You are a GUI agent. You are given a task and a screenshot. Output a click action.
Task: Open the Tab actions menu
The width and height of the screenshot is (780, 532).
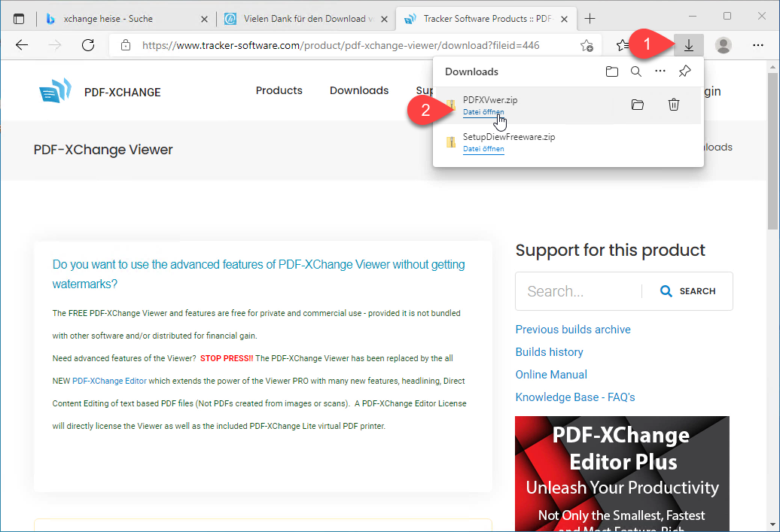[19, 18]
